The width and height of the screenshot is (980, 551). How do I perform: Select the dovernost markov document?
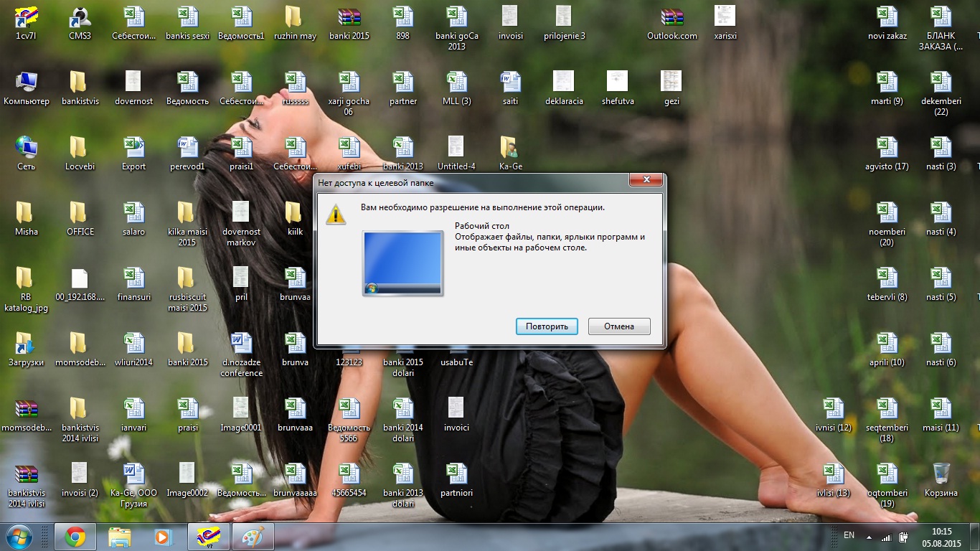coord(241,224)
